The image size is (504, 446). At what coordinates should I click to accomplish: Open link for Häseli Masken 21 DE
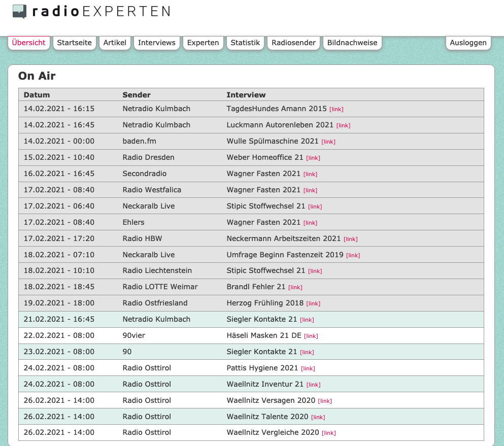pyautogui.click(x=311, y=336)
